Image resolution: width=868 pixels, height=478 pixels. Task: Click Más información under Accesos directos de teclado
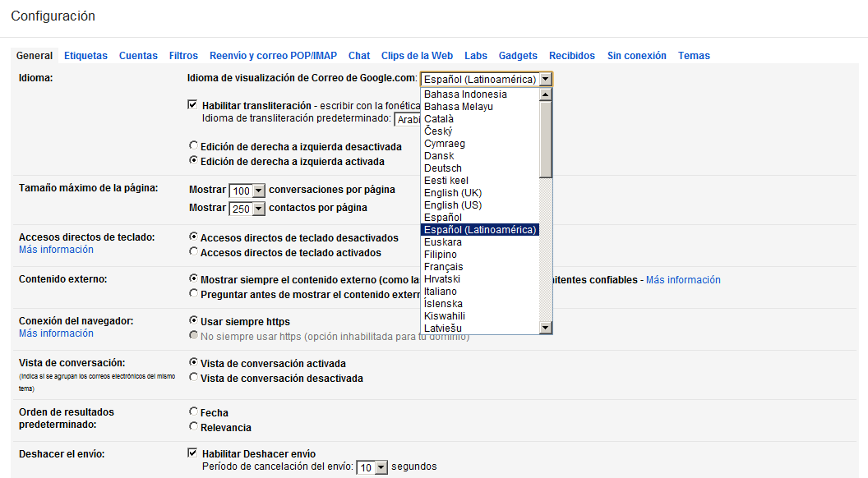(55, 249)
